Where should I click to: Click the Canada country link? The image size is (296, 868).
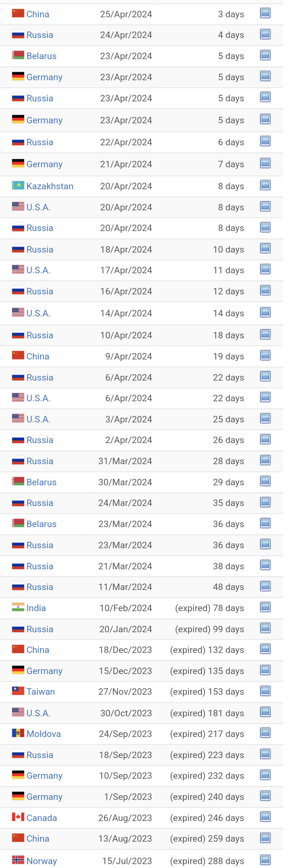point(41,818)
